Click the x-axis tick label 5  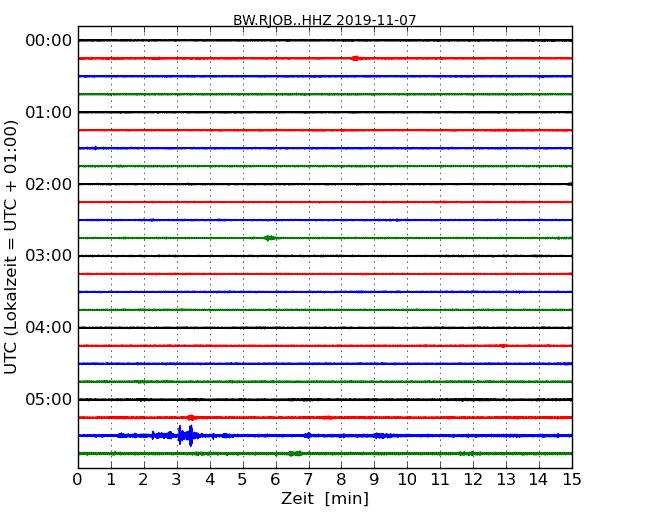pos(242,480)
